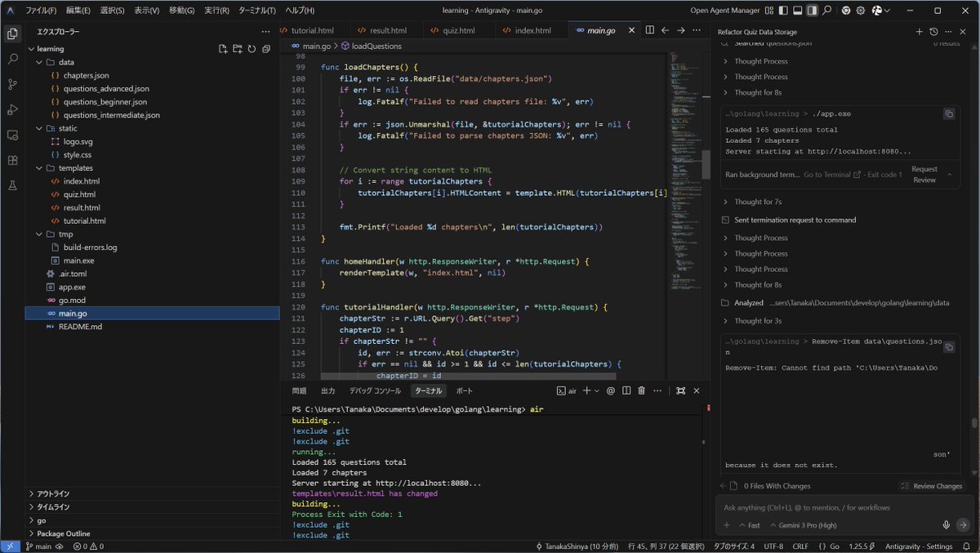Kill the terminal with trash icon
The width and height of the screenshot is (980, 553).
642,390
